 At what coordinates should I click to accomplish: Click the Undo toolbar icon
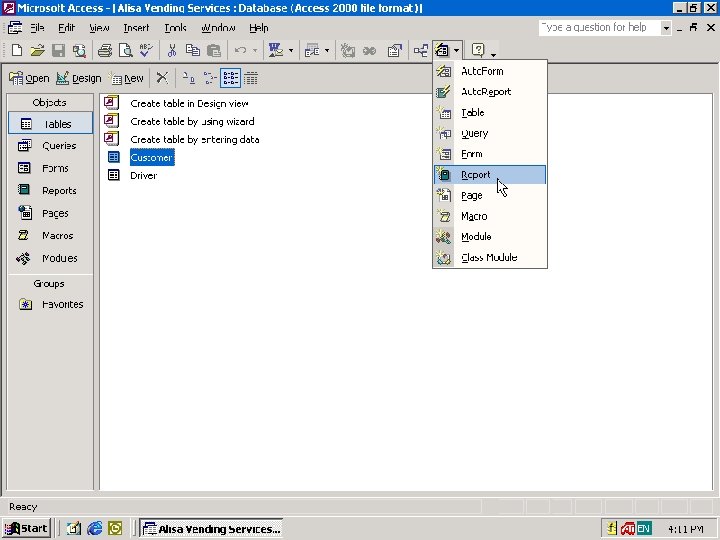click(240, 50)
